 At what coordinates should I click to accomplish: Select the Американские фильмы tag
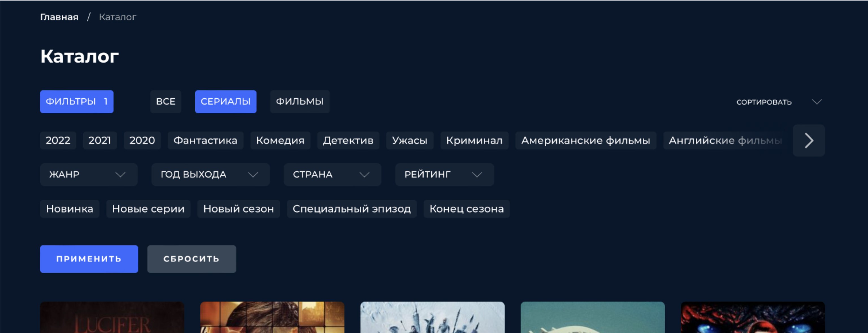[x=585, y=140]
